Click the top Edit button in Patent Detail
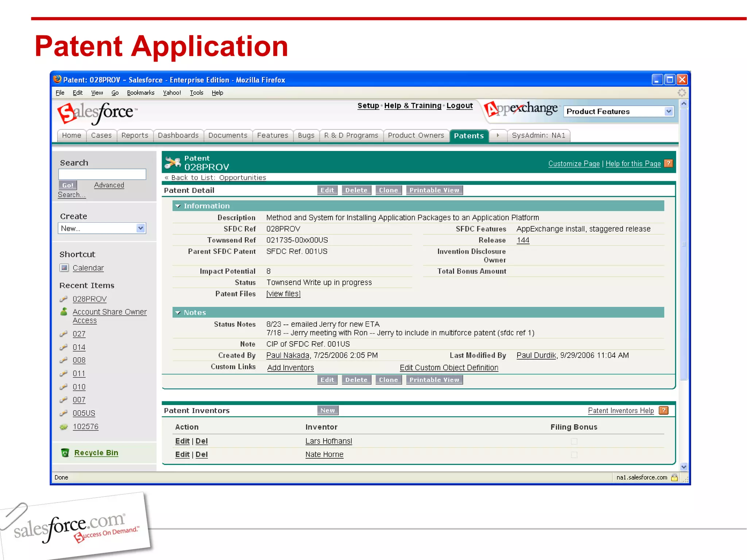 327,190
